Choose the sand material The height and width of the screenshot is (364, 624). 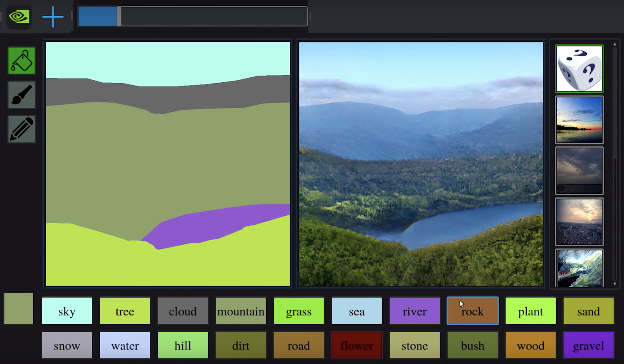tap(588, 311)
